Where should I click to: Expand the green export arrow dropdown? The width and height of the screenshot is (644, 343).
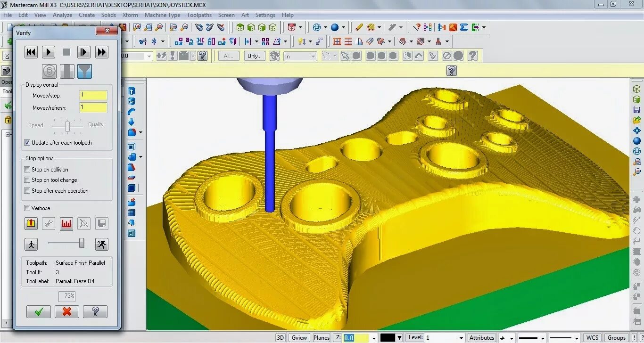click(x=484, y=27)
